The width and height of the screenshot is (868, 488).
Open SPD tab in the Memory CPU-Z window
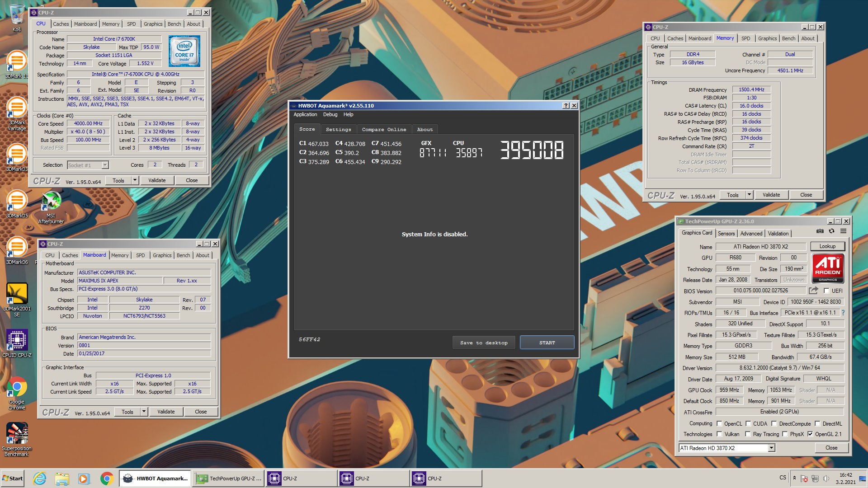click(745, 38)
